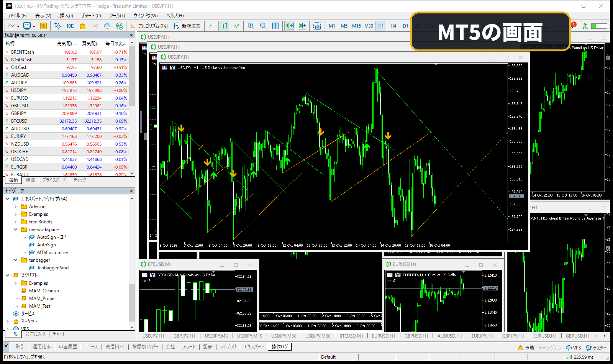This screenshot has height=364, width=613.
Task: Switch chart to line chart icon
Action: [x=237, y=26]
